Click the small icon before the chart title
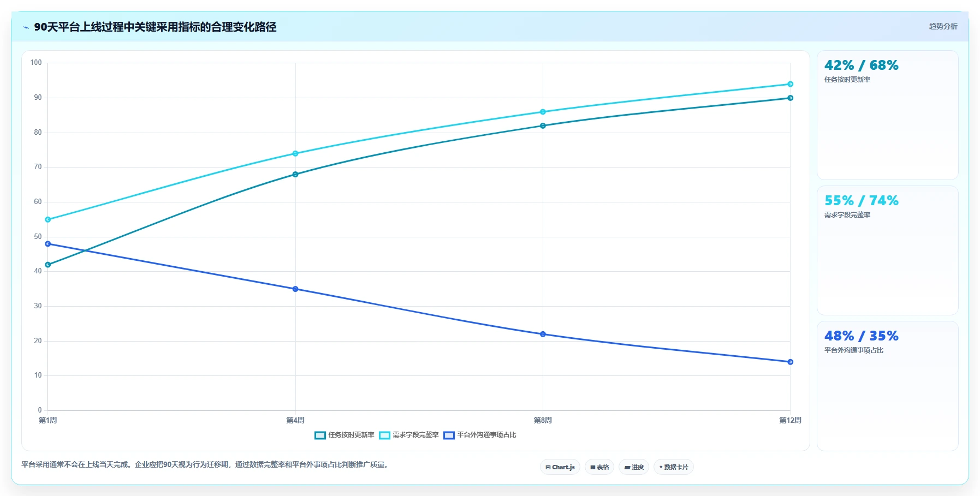 pyautogui.click(x=26, y=27)
